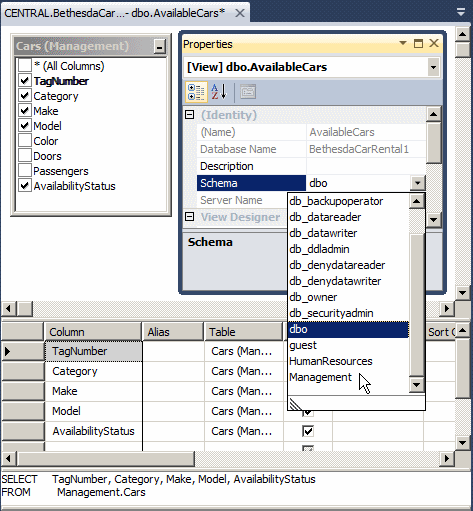
Task: Click the criteria grid scroll down arrow
Action: 463,443
